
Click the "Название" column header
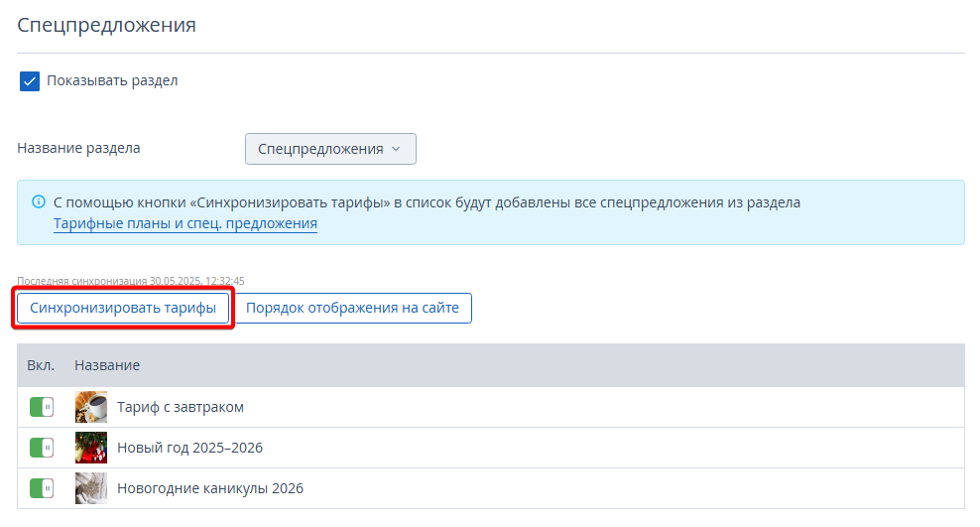[x=107, y=365]
